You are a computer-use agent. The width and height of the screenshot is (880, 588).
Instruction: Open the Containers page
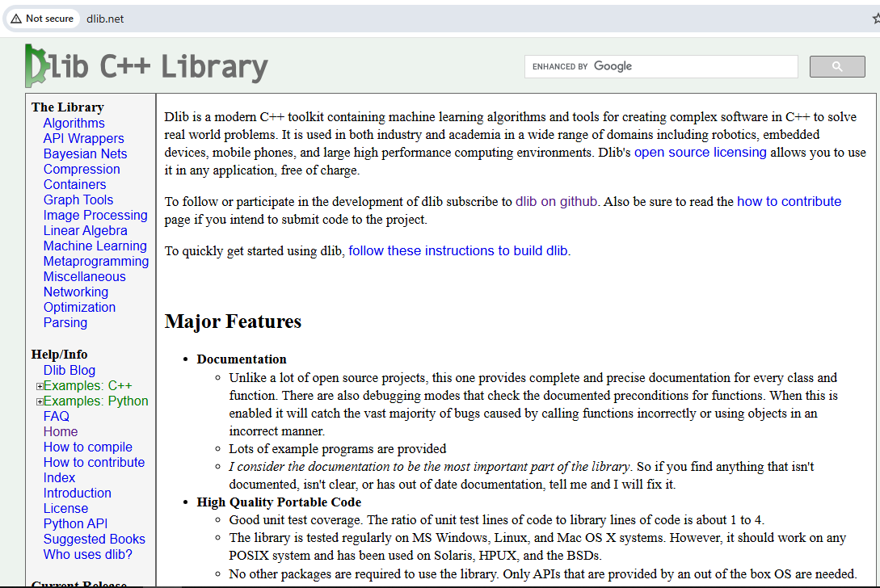(74, 184)
